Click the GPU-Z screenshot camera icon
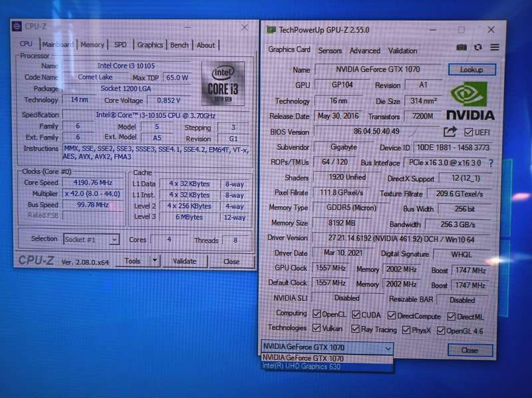This screenshot has width=532, height=398. pyautogui.click(x=462, y=47)
